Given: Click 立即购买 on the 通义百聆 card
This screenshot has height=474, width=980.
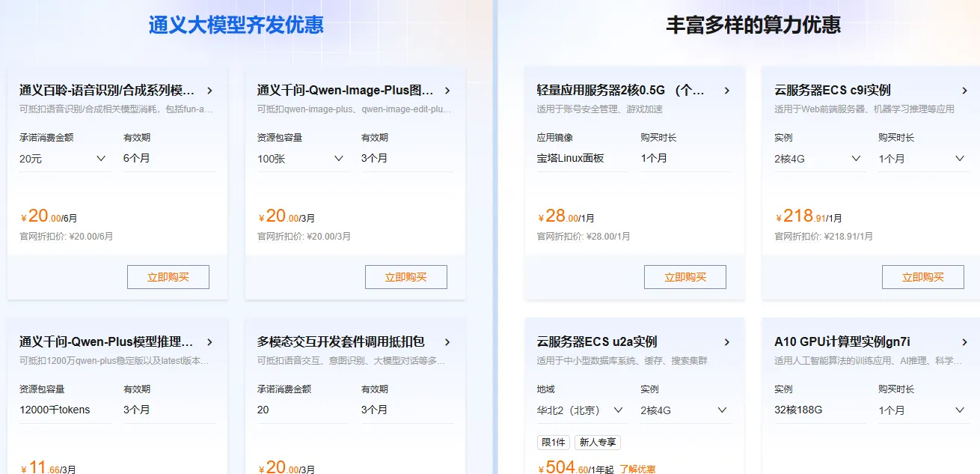Looking at the screenshot, I should point(168,276).
